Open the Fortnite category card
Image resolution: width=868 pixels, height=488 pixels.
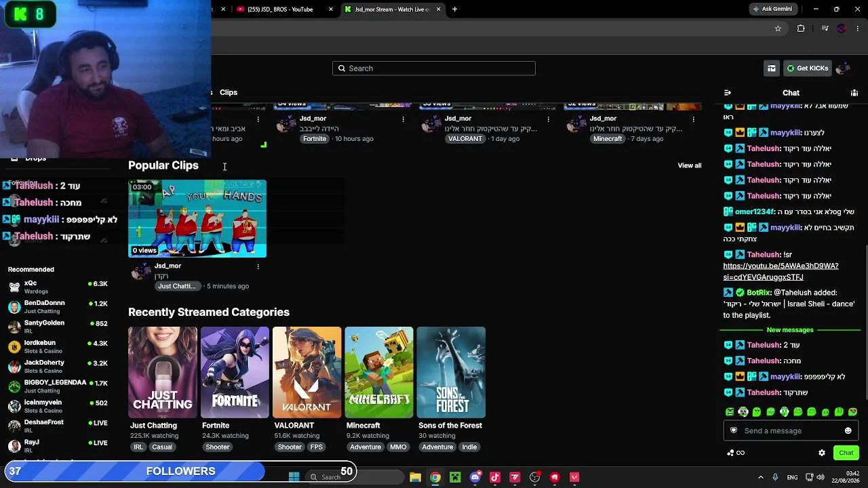[235, 373]
